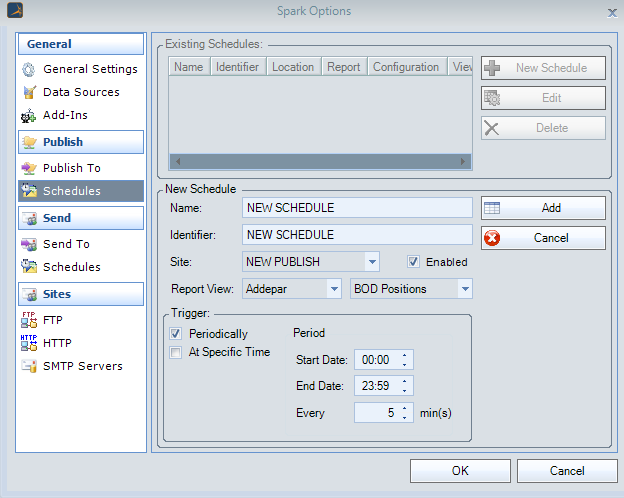
Task: Click the scrollbar left arrow
Action: 178,161
